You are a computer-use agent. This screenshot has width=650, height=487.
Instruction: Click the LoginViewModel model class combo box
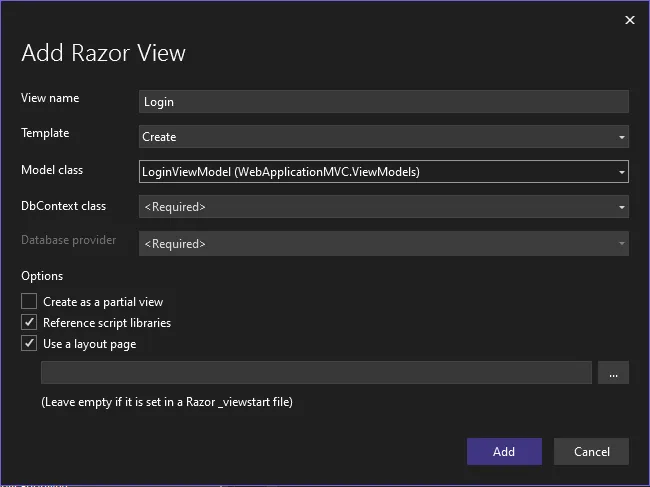375,172
